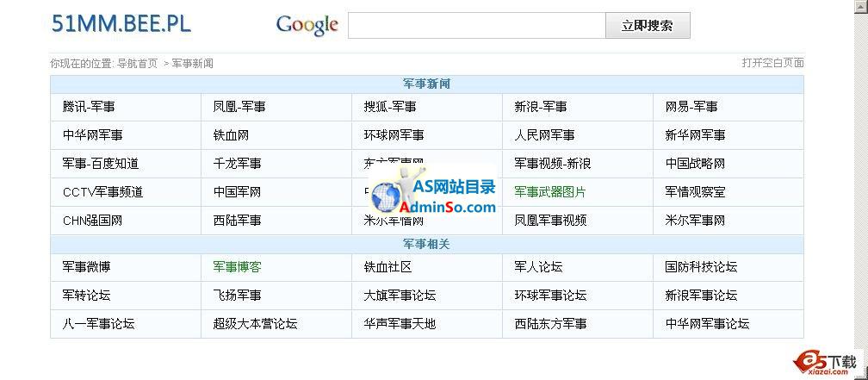This screenshot has width=868, height=380.
Task: Focus the Google search input field
Action: click(477, 26)
